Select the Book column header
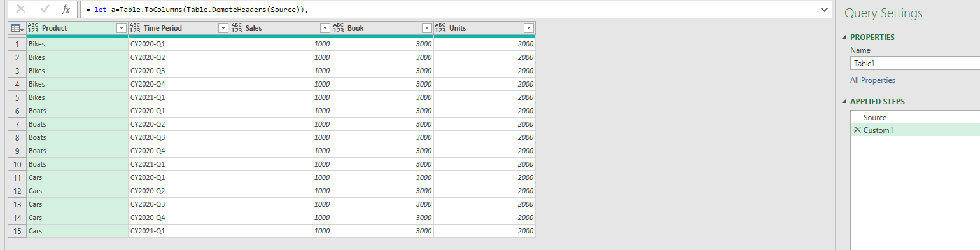 pyautogui.click(x=382, y=28)
